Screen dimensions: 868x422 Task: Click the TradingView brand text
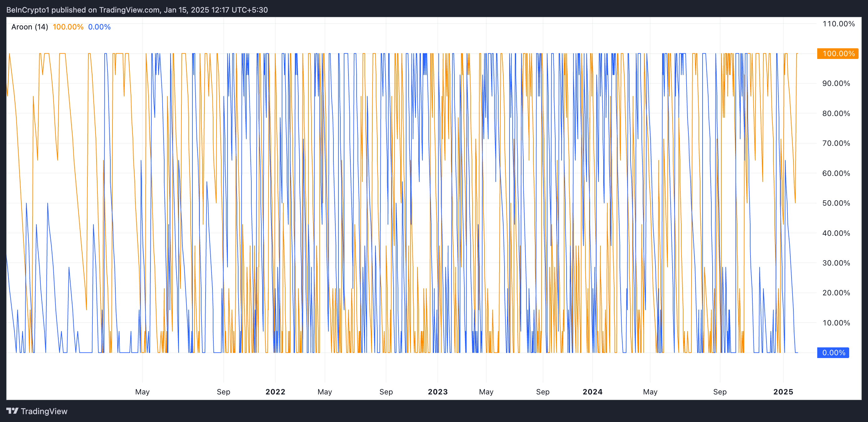pos(44,411)
